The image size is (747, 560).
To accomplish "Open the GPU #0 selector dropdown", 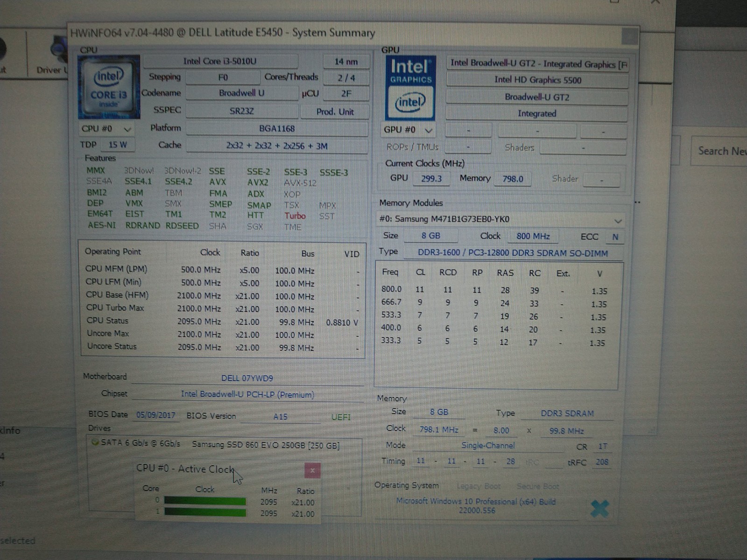I will (x=409, y=130).
